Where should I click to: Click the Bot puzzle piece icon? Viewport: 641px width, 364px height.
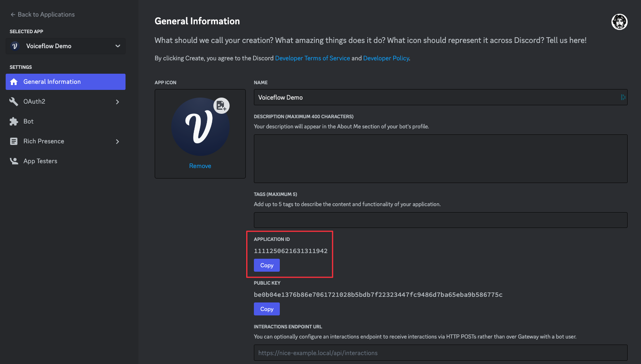(x=14, y=121)
